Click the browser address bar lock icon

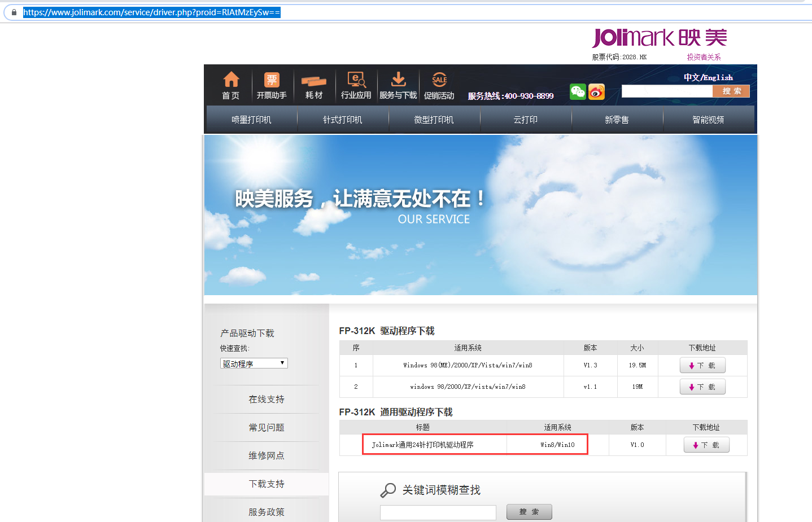pos(14,12)
